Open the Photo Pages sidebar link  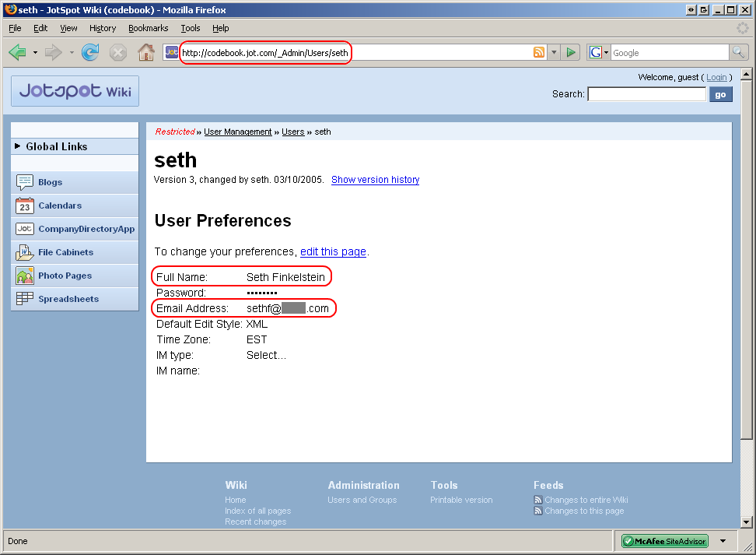tap(65, 276)
